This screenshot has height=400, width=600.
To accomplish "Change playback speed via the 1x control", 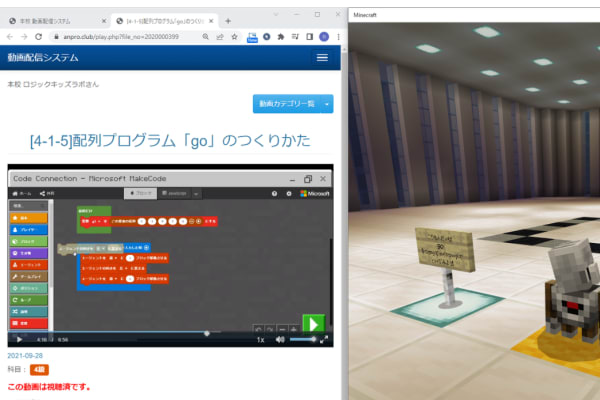I will point(260,339).
